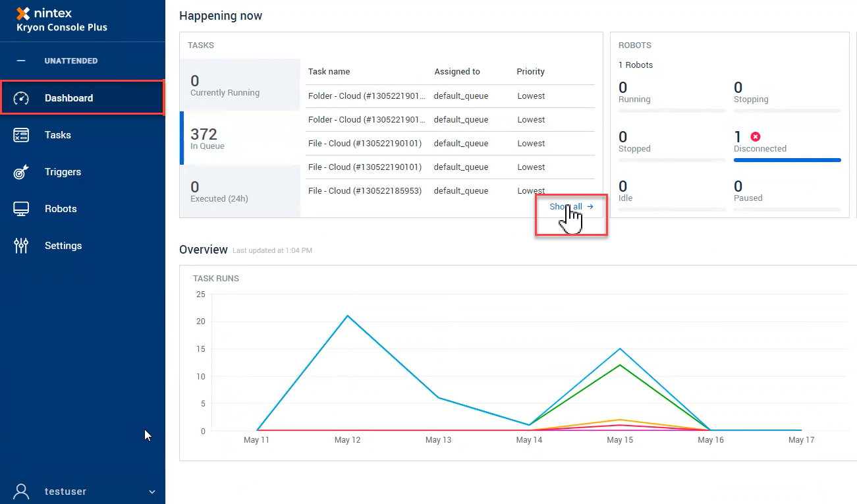Open the Robots menu item
The image size is (857, 504).
tap(61, 209)
